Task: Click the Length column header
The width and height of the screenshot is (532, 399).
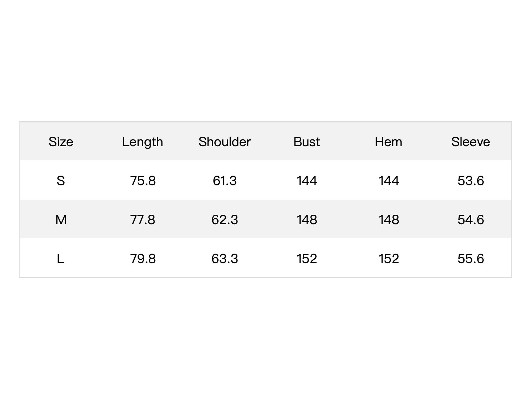Action: [x=142, y=142]
